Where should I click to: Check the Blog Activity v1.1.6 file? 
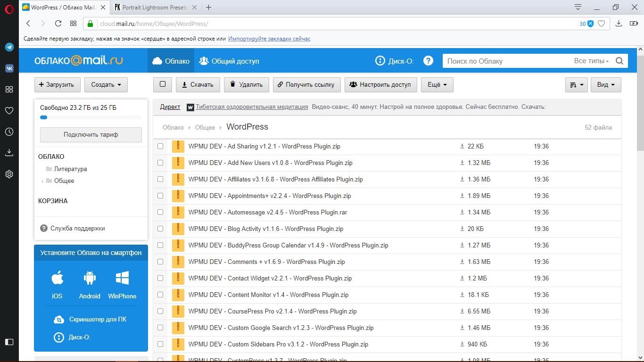(x=160, y=229)
